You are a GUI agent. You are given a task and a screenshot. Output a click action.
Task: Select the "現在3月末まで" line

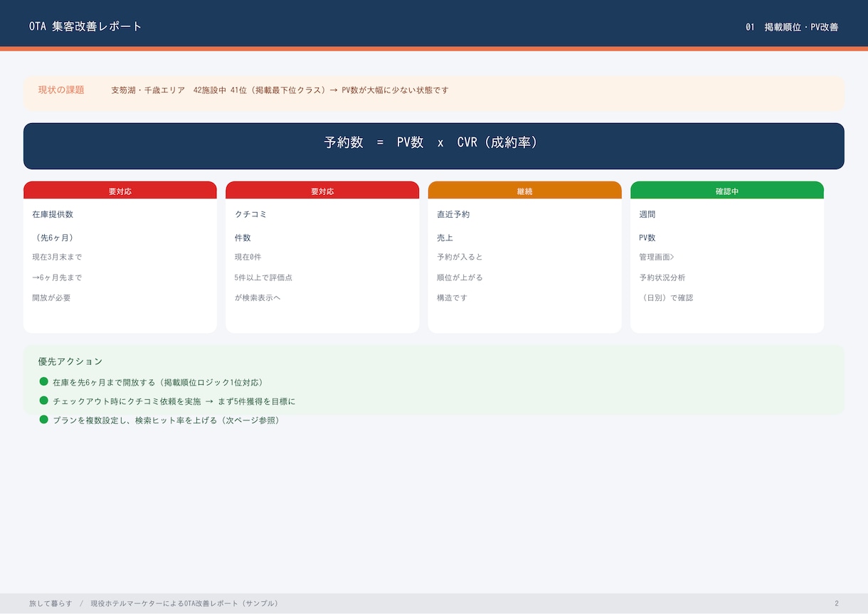[x=57, y=257]
